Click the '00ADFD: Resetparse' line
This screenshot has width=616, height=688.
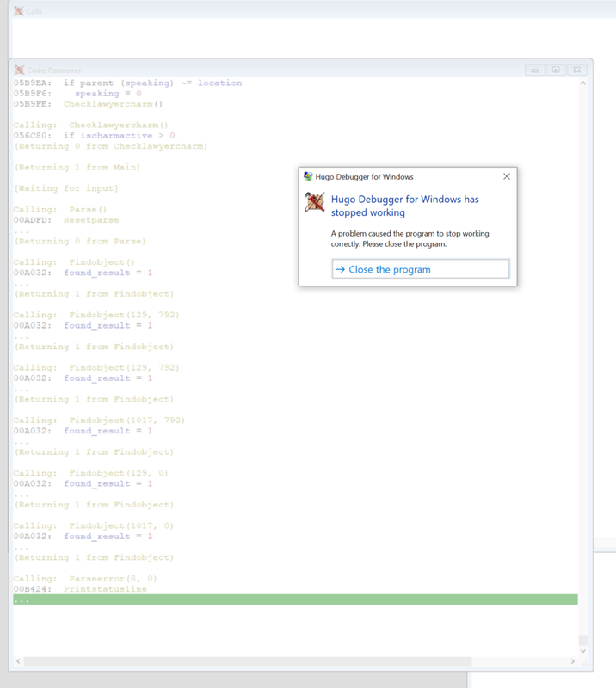click(x=66, y=220)
